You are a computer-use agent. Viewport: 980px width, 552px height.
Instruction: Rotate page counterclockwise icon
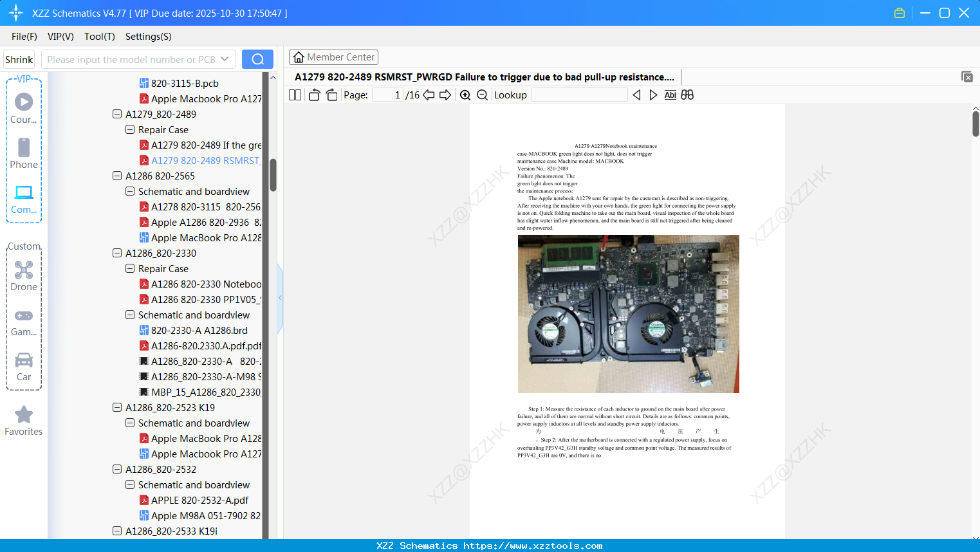tap(314, 95)
